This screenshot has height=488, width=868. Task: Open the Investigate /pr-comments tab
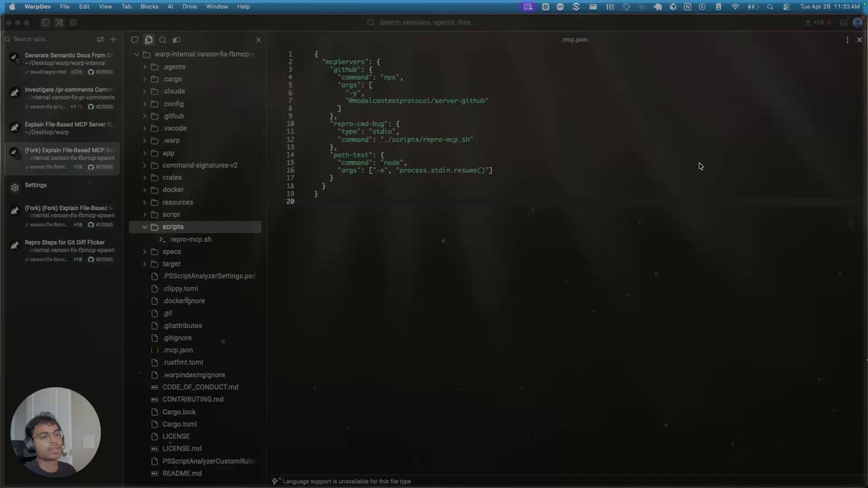(62, 98)
